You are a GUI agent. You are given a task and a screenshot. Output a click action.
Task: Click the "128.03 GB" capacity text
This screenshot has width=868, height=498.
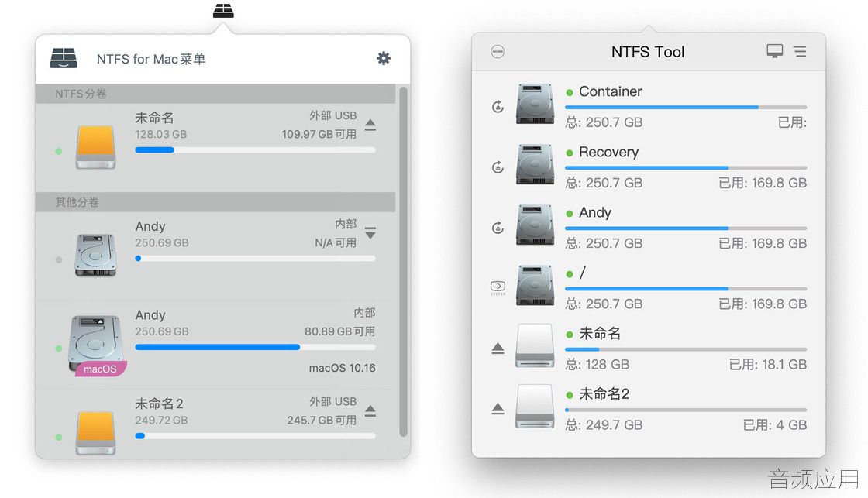click(x=161, y=134)
